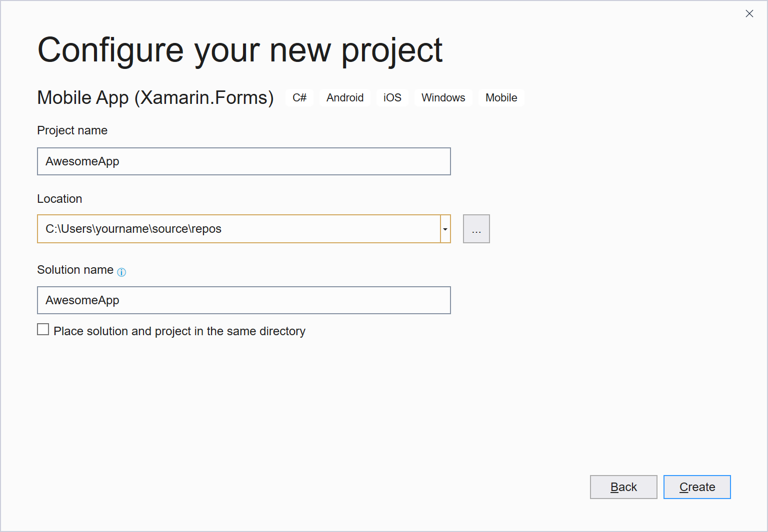Image resolution: width=768 pixels, height=532 pixels.
Task: Click the "Project name" label
Action: point(72,130)
